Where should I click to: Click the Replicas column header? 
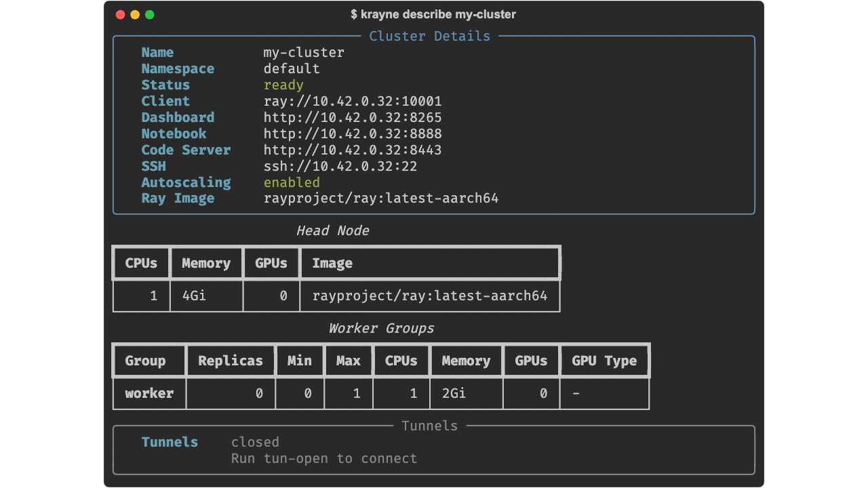pyautogui.click(x=230, y=361)
